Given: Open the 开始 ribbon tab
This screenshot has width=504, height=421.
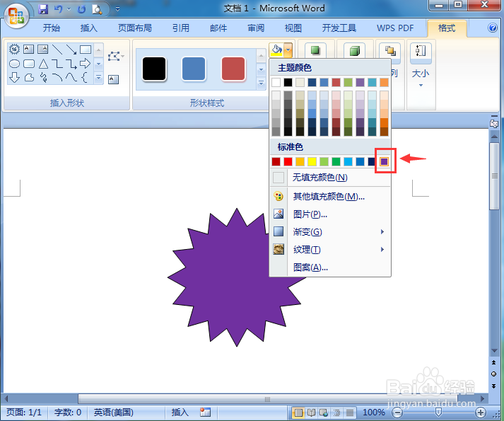Looking at the screenshot, I should (52, 28).
